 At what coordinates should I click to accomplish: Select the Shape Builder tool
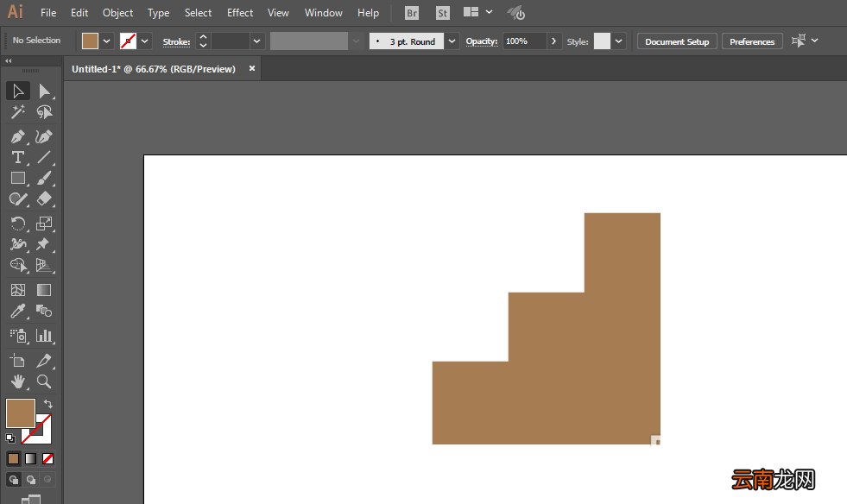tap(18, 265)
